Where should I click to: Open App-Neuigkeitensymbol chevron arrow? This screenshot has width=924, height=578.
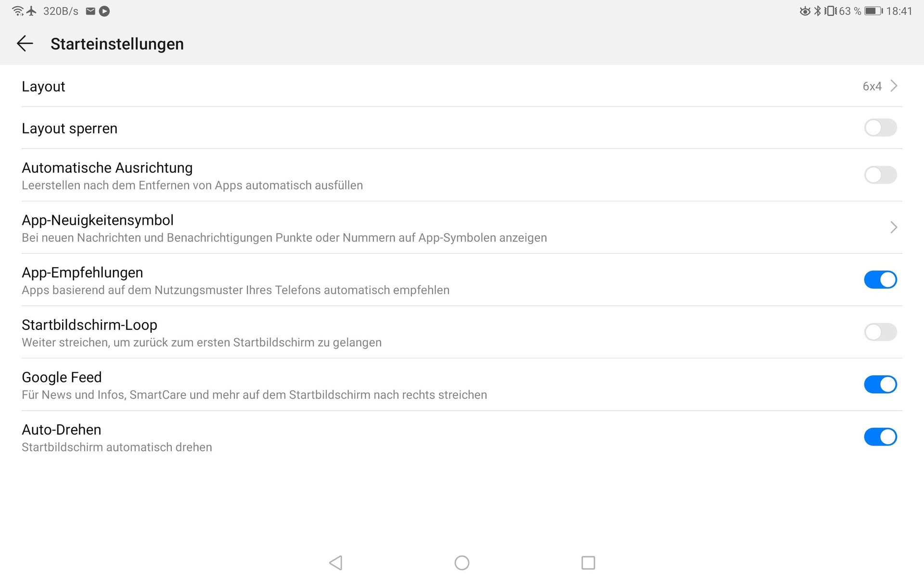[x=894, y=227]
